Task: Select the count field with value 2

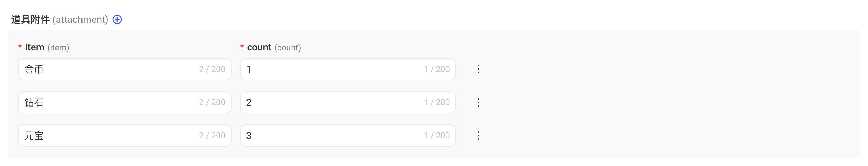Action: (x=348, y=102)
